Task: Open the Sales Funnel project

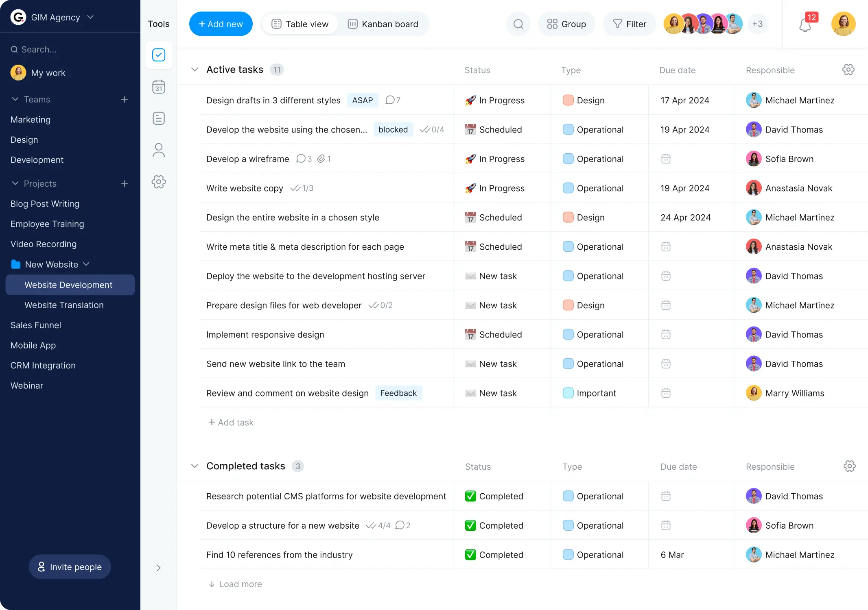Action: (36, 325)
